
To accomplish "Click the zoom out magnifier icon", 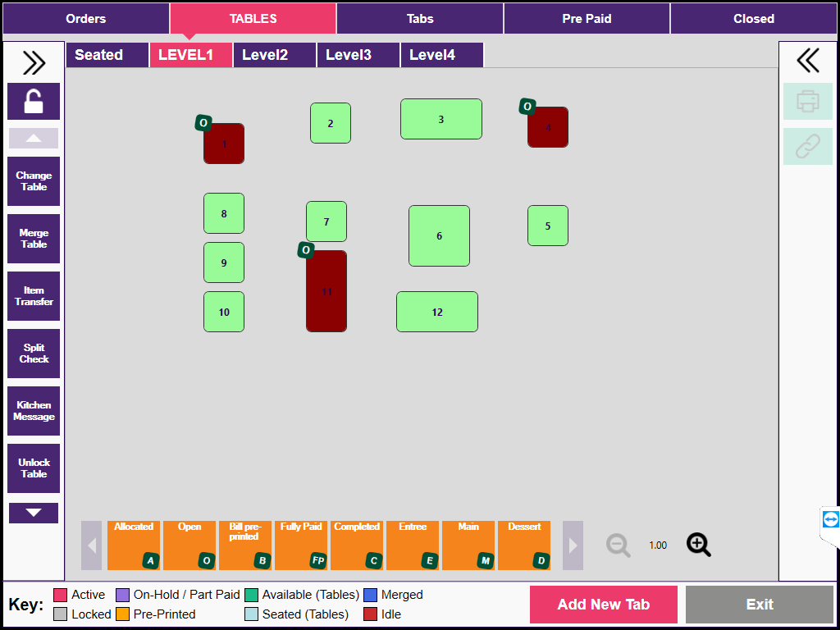I will tap(619, 546).
